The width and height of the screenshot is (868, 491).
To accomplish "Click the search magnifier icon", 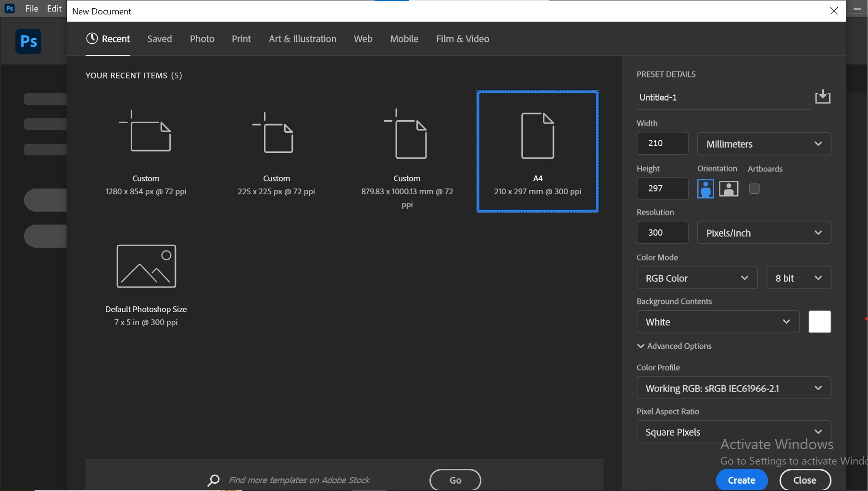I will [214, 480].
